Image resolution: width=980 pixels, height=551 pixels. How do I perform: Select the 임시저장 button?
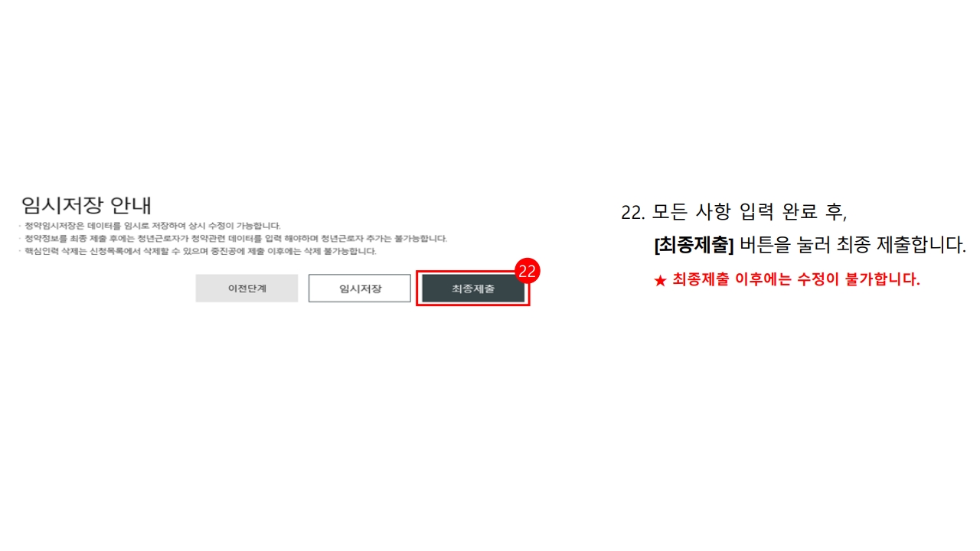pos(360,289)
